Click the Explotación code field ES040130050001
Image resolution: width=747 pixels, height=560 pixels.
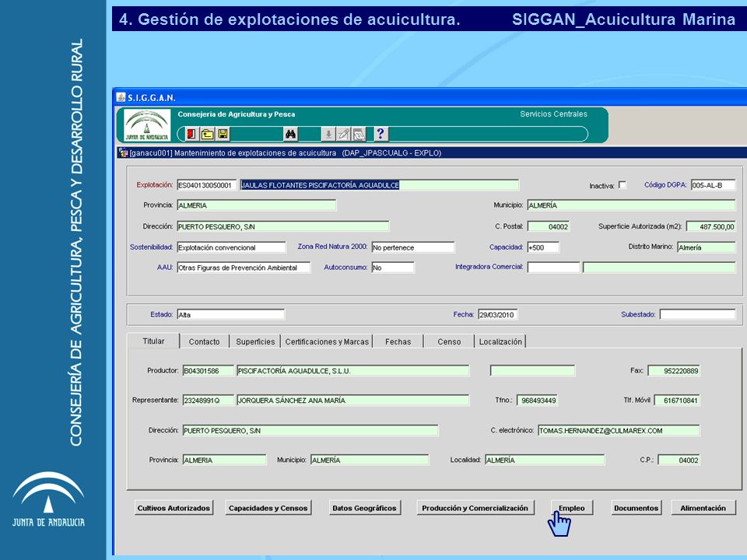coord(206,185)
